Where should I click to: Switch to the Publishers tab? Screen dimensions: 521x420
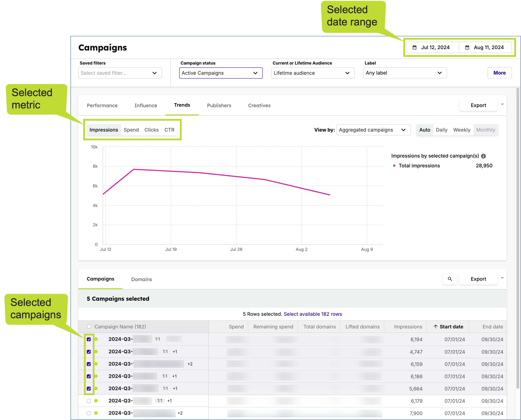(x=219, y=105)
